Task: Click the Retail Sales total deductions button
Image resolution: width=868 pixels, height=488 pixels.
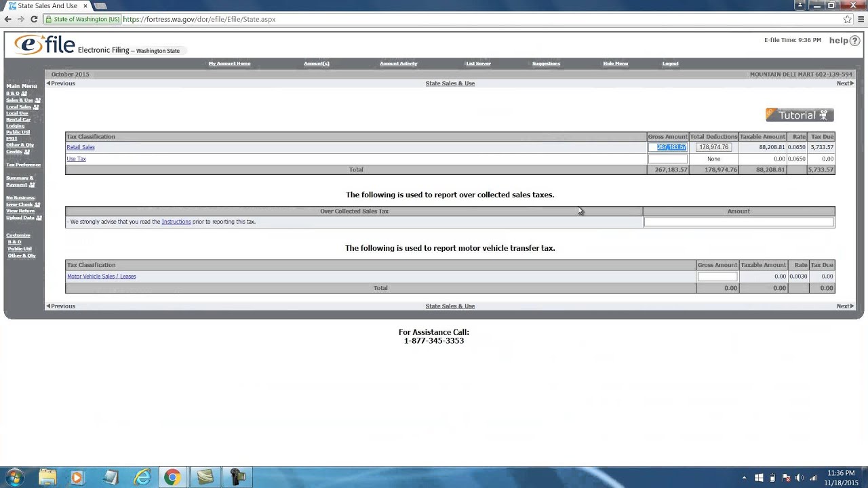Action: click(713, 147)
